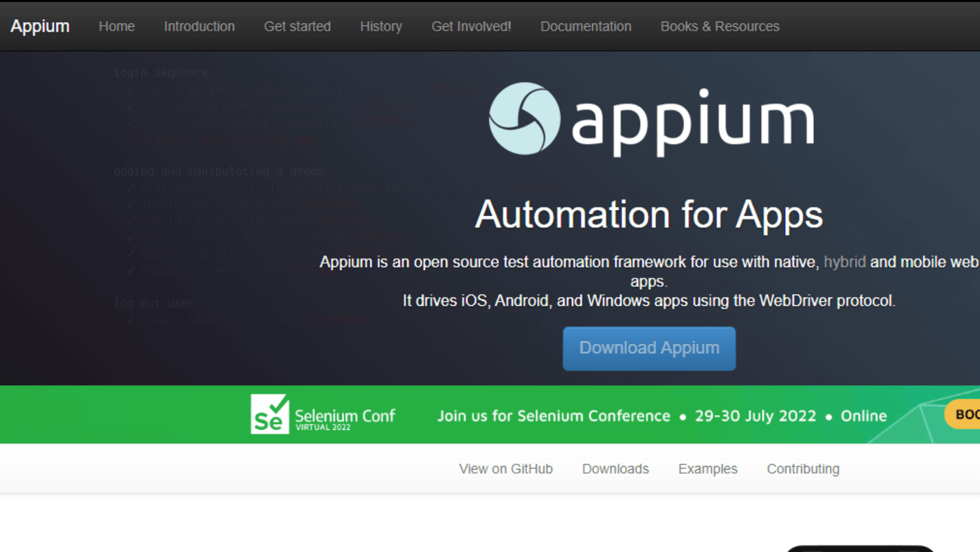Click the Automation for Apps heading
This screenshot has height=552, width=980.
[x=649, y=214]
